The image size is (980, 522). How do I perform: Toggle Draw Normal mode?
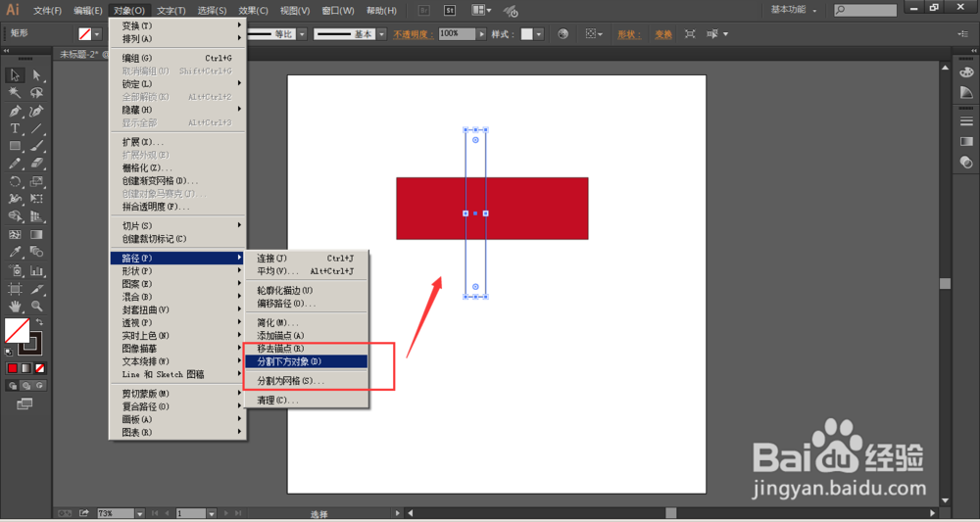click(13, 386)
